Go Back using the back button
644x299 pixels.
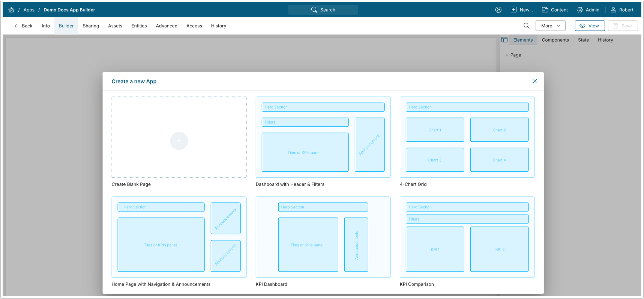[23, 26]
